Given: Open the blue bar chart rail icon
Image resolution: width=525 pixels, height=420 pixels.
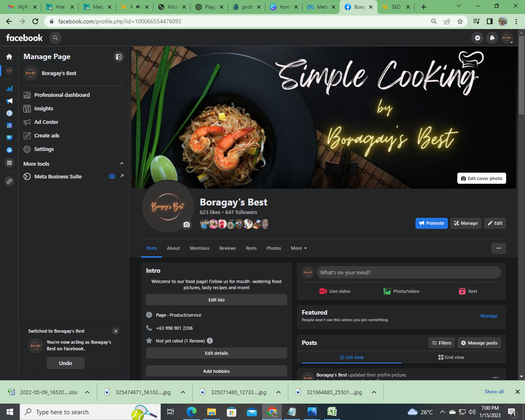Looking at the screenshot, I should 9,89.
